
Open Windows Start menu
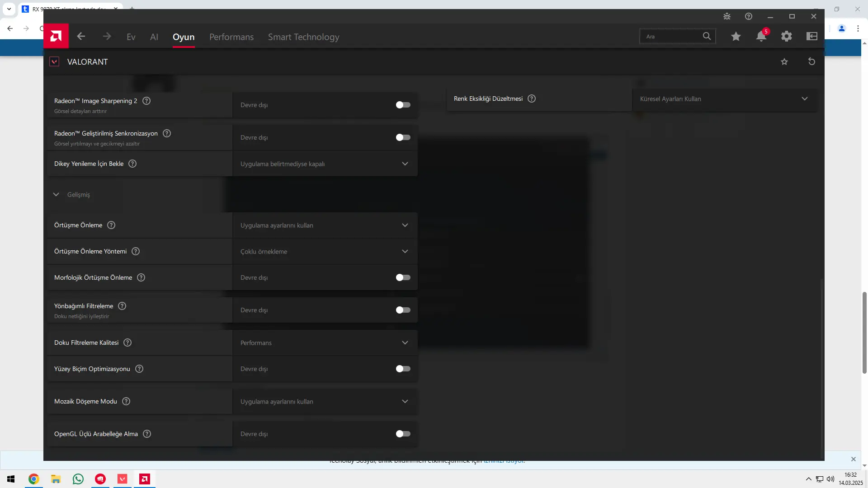click(11, 479)
